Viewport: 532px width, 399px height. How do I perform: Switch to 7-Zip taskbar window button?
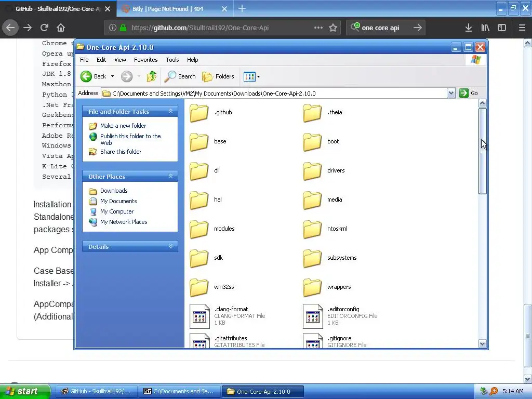(x=179, y=391)
